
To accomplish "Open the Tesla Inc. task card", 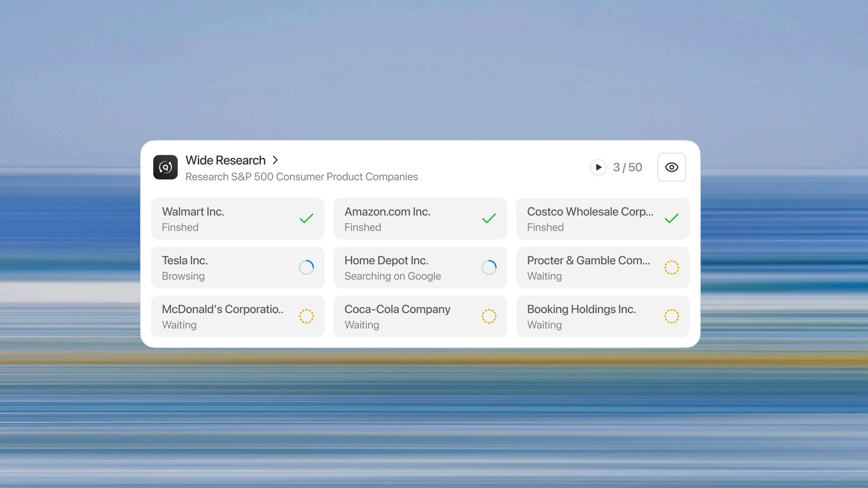I will (x=237, y=267).
